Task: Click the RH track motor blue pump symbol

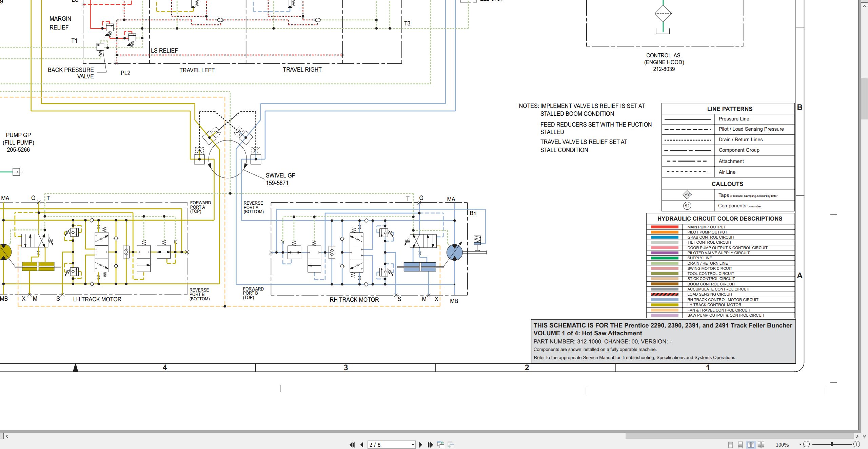Action: (x=454, y=252)
